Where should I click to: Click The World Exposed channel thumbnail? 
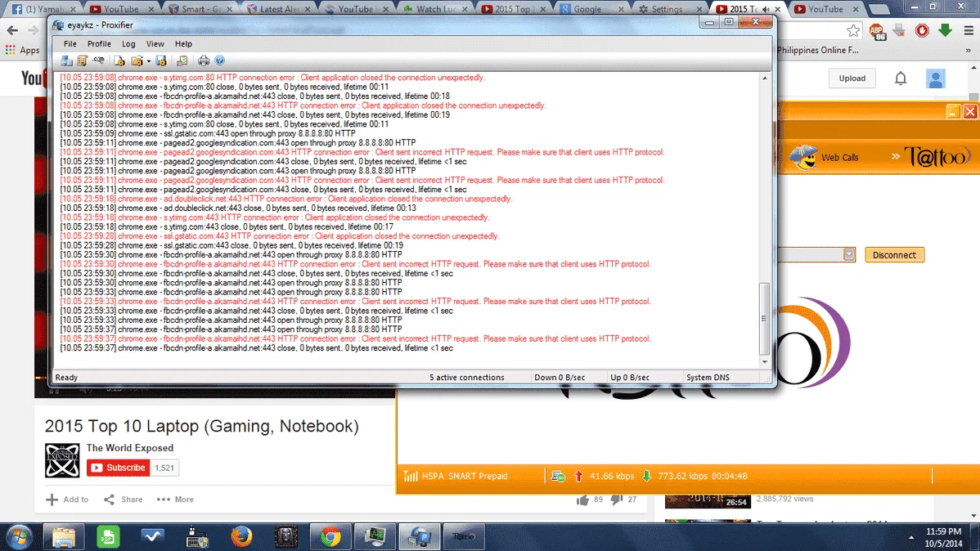tap(62, 460)
